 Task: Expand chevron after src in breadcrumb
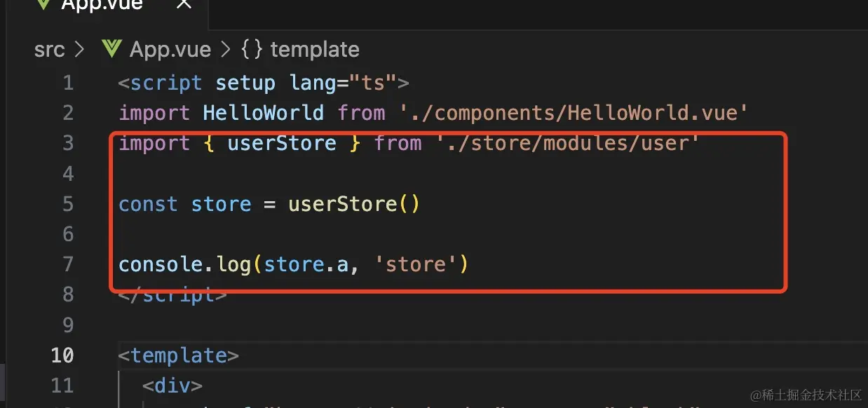pyautogui.click(x=79, y=50)
